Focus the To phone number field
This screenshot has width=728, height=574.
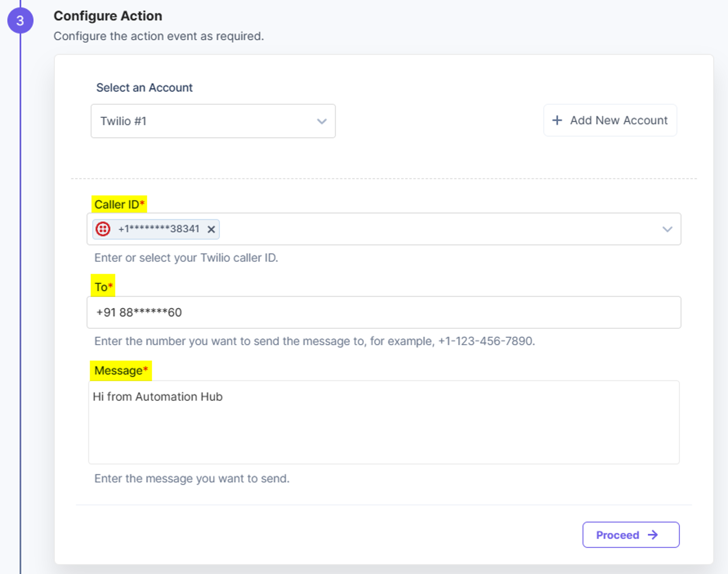[x=384, y=312]
